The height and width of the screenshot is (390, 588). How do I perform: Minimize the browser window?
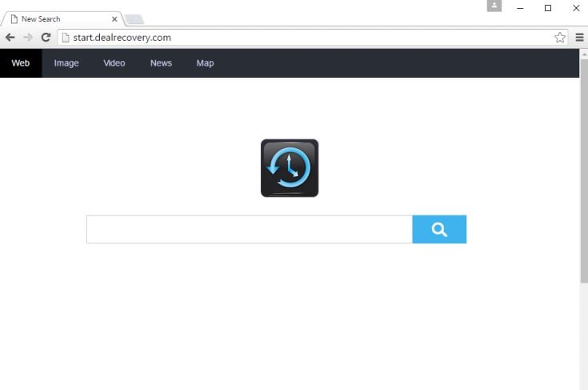520,8
